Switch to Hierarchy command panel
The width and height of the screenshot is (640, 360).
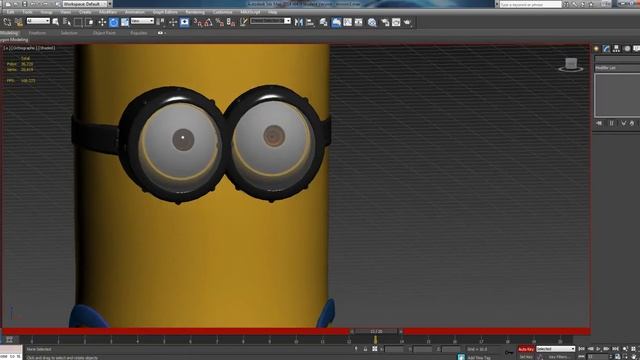click(617, 49)
